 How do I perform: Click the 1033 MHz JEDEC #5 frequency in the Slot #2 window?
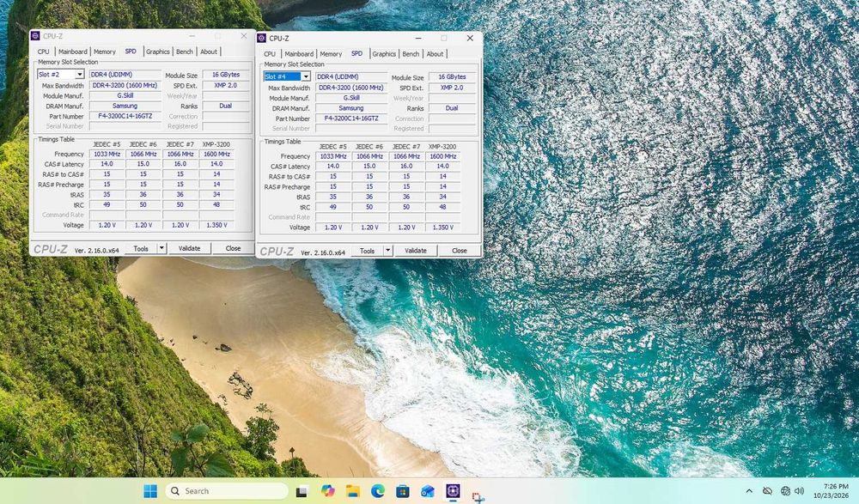pyautogui.click(x=107, y=154)
